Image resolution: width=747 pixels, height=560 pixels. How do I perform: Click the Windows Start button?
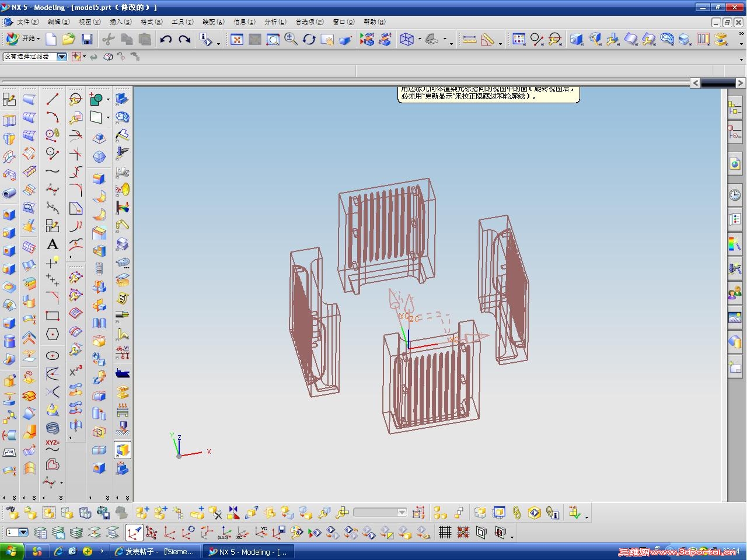[12, 551]
